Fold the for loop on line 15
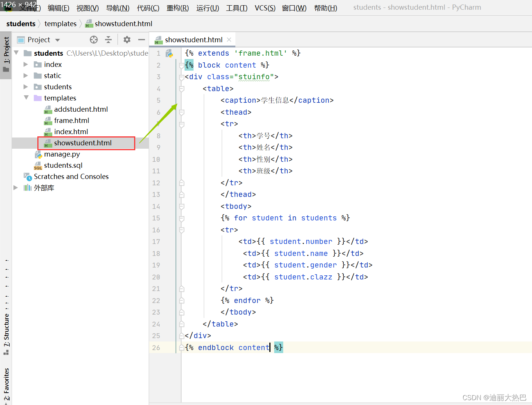This screenshot has height=405, width=532. [182, 218]
